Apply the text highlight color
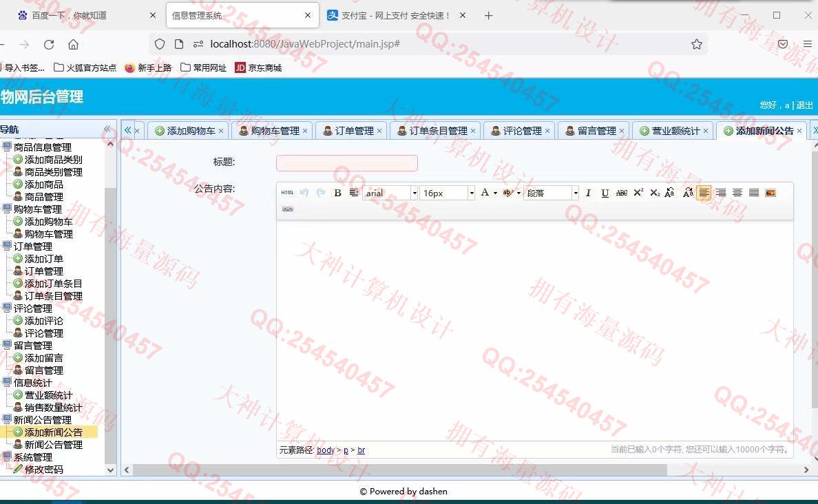Screen dimensions: 818x504 507,193
